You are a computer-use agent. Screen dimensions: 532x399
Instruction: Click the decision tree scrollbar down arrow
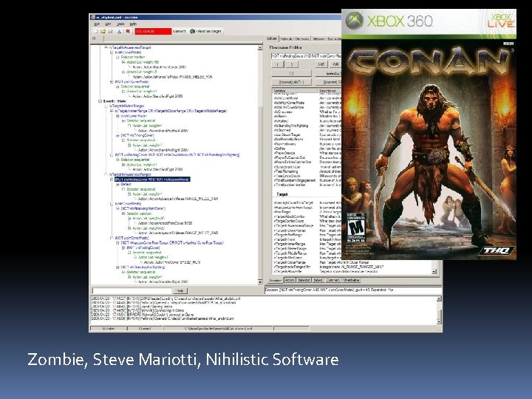coord(260,282)
